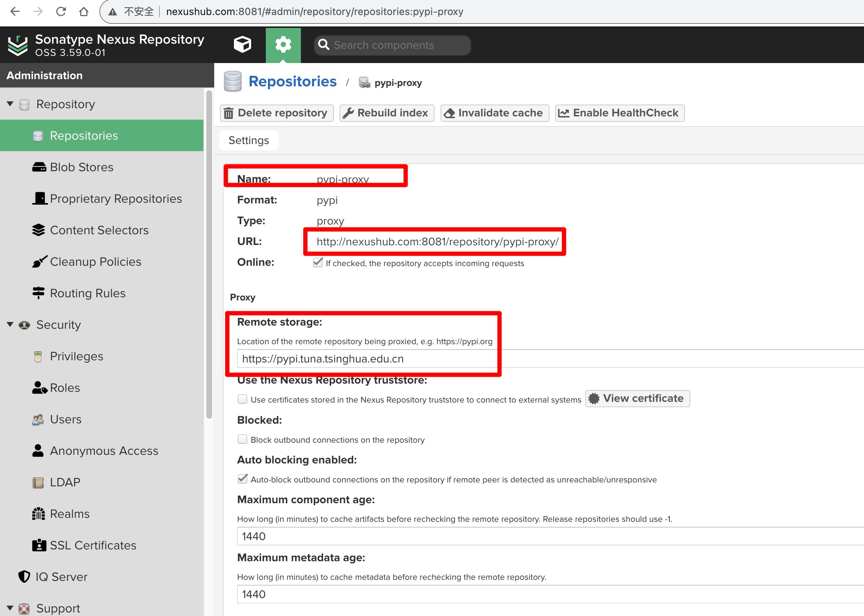This screenshot has height=616, width=864.
Task: Click the browser back arrow
Action: (15, 11)
